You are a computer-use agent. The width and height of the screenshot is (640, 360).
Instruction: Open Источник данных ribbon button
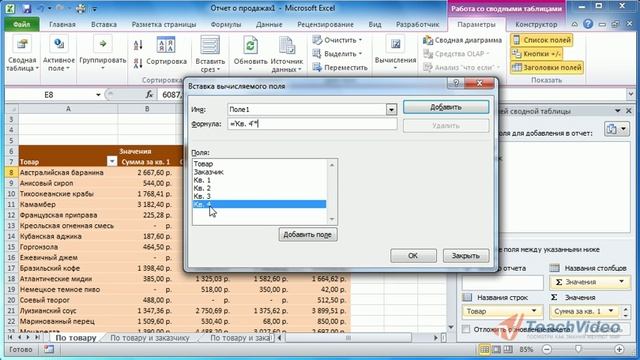287,54
